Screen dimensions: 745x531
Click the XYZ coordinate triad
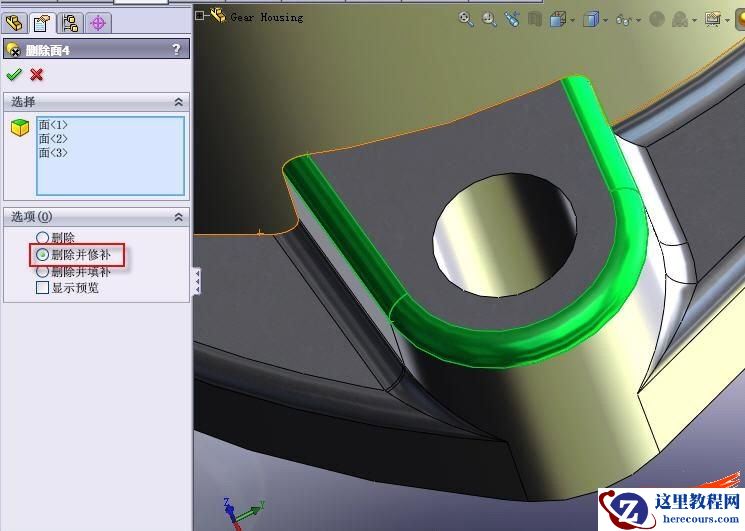coord(241,513)
